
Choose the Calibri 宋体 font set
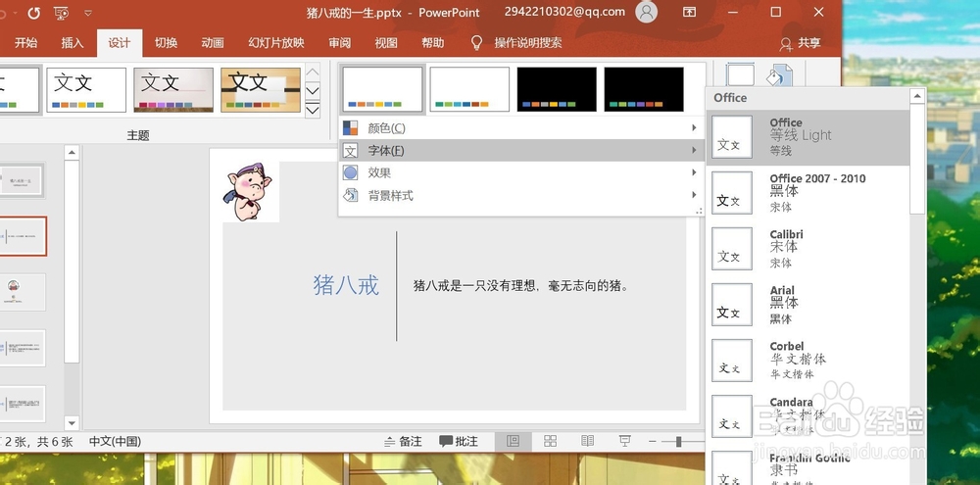pyautogui.click(x=808, y=249)
